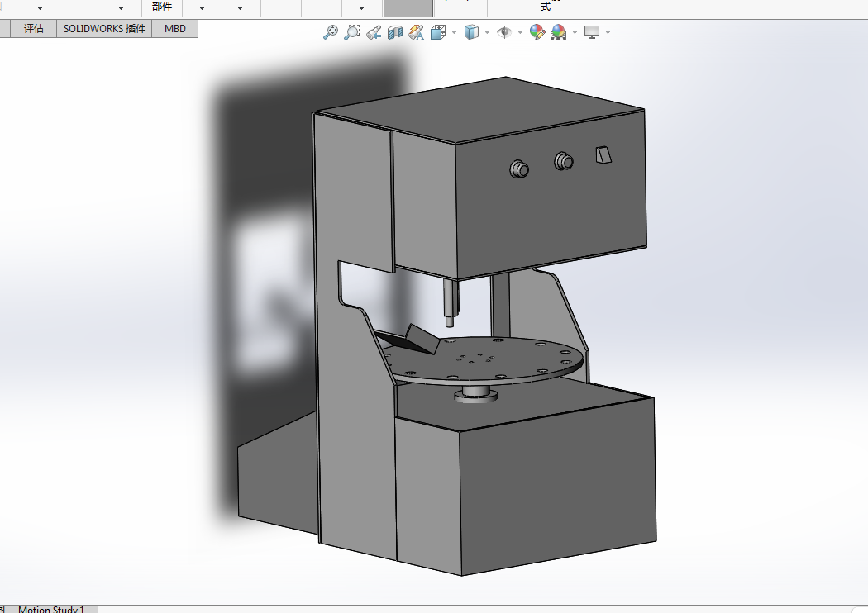Image resolution: width=868 pixels, height=613 pixels.
Task: Open the 评估 tab
Action: [34, 29]
